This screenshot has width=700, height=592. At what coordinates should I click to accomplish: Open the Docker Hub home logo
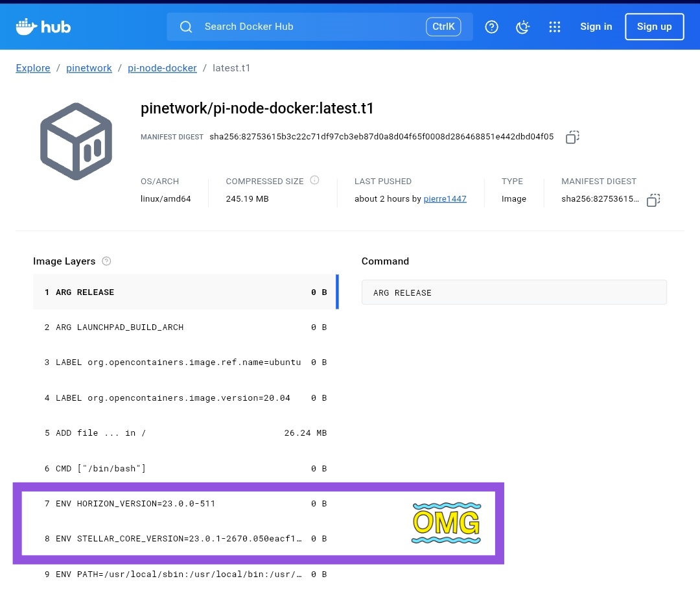[43, 27]
